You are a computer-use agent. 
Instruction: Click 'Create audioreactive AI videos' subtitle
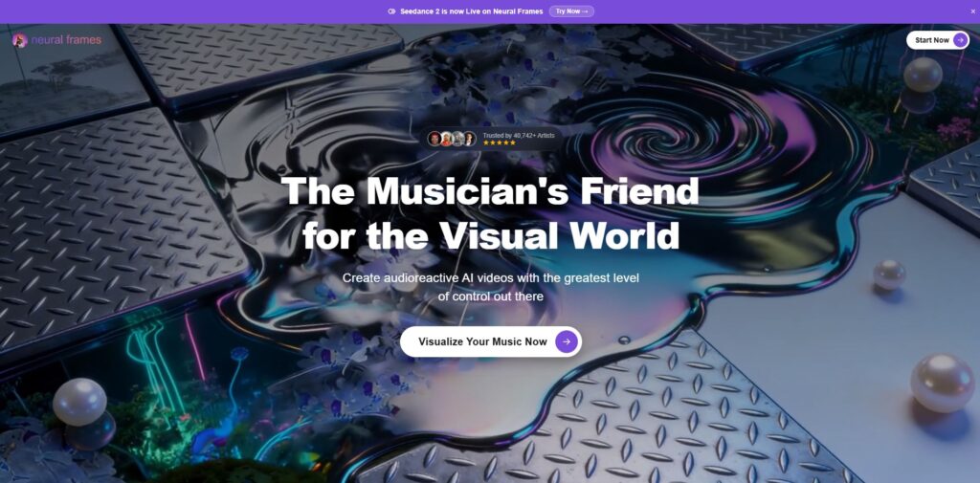(491, 287)
